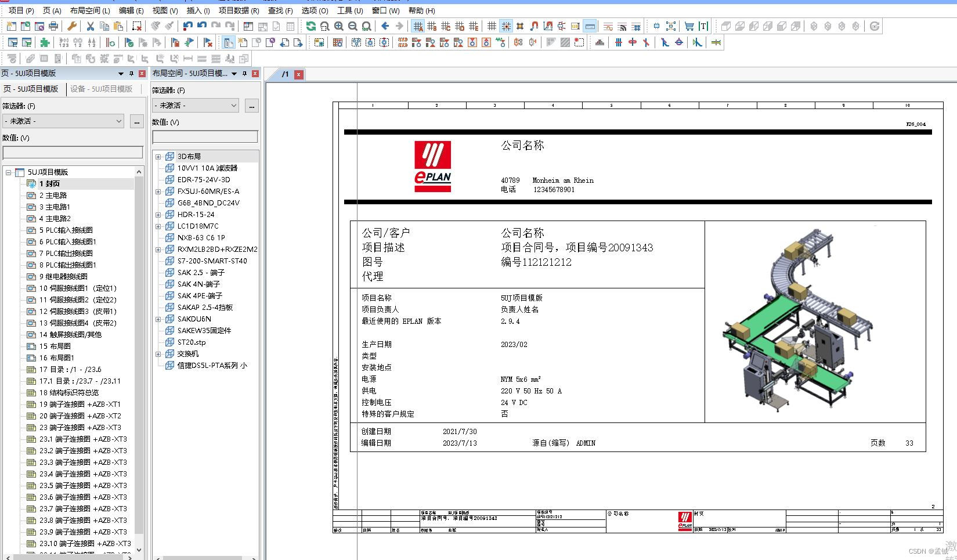Open the page filter dropdown showing 未激活

click(63, 121)
